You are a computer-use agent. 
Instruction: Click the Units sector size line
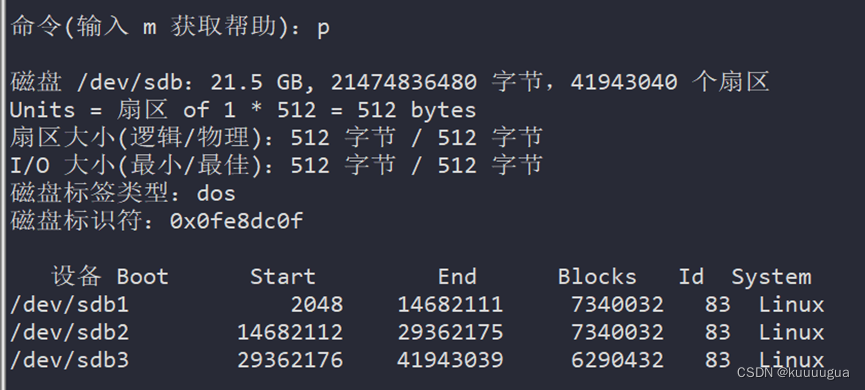click(243, 110)
